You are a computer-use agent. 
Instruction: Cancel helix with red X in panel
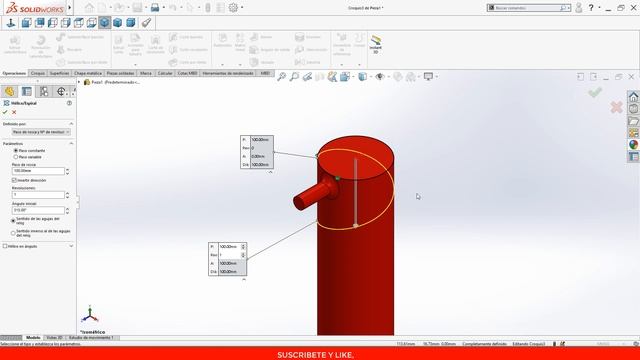(x=14, y=112)
